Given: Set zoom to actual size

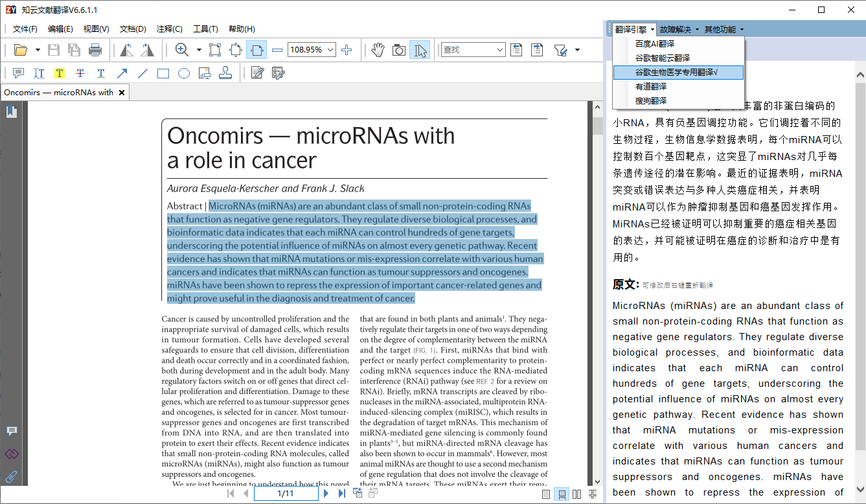Looking at the screenshot, I should click(x=215, y=50).
